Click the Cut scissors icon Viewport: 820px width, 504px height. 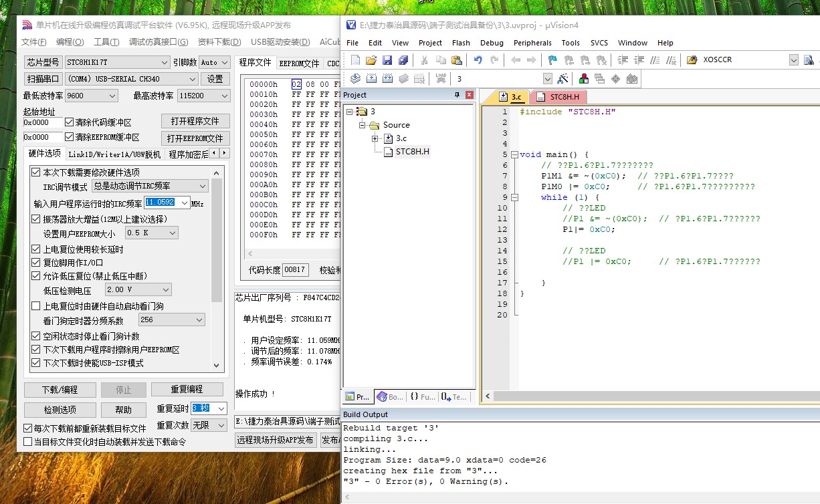(x=423, y=60)
